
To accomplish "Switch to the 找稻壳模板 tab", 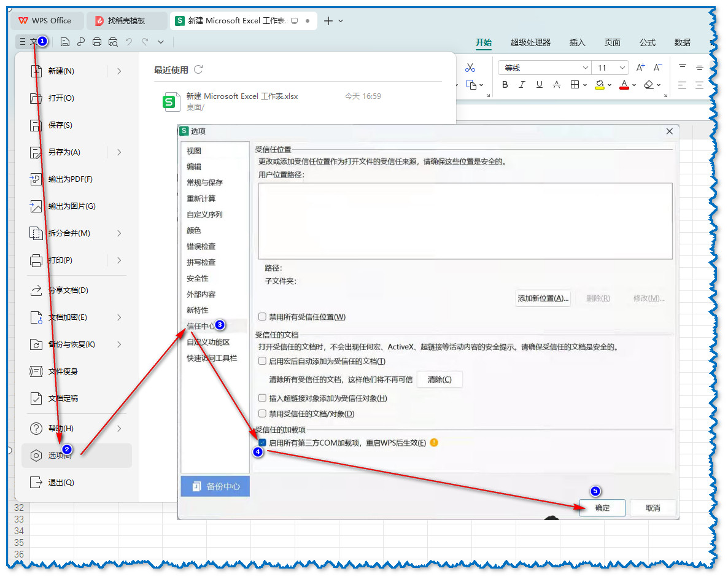I will 126,21.
